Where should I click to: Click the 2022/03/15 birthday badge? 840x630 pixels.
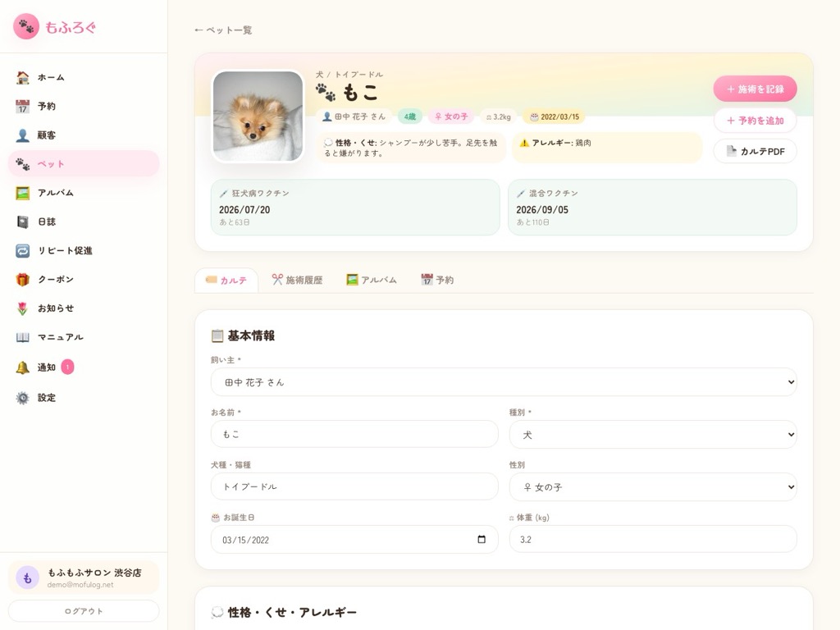click(555, 116)
